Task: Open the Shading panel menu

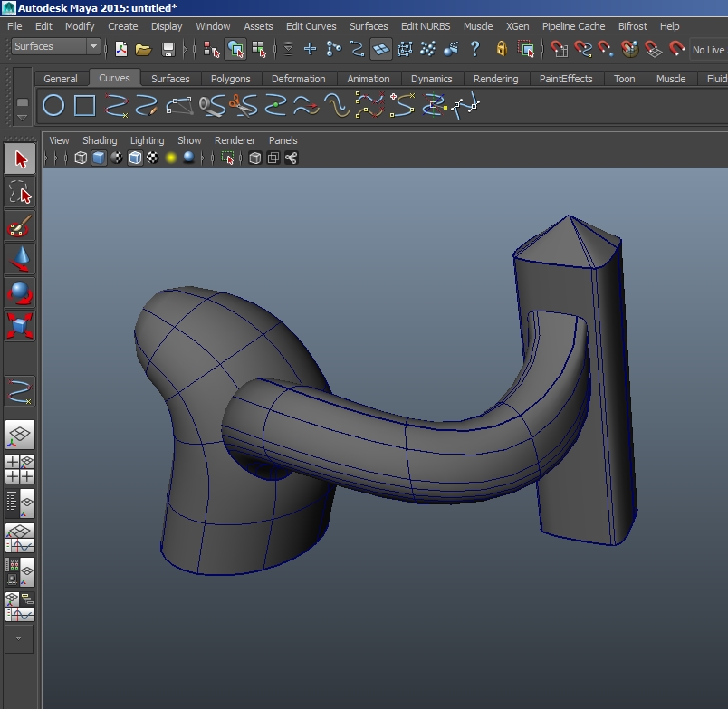Action: tap(100, 140)
